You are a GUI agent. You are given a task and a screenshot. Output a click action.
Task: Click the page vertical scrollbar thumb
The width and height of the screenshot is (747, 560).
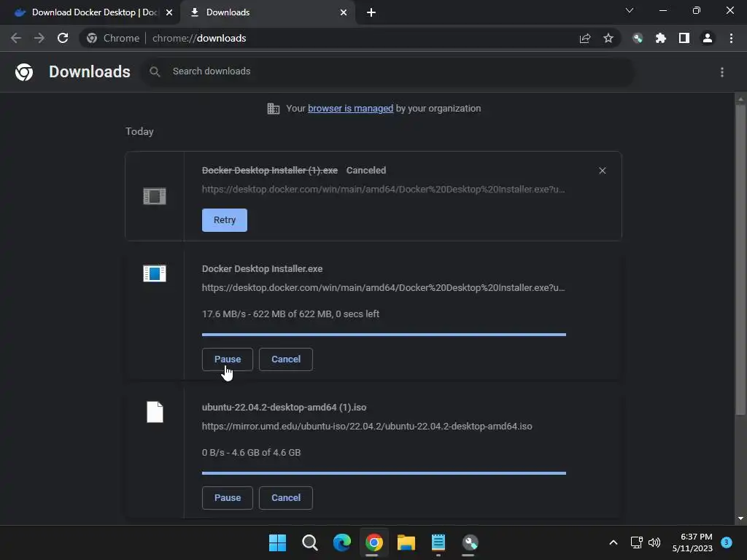(740, 260)
